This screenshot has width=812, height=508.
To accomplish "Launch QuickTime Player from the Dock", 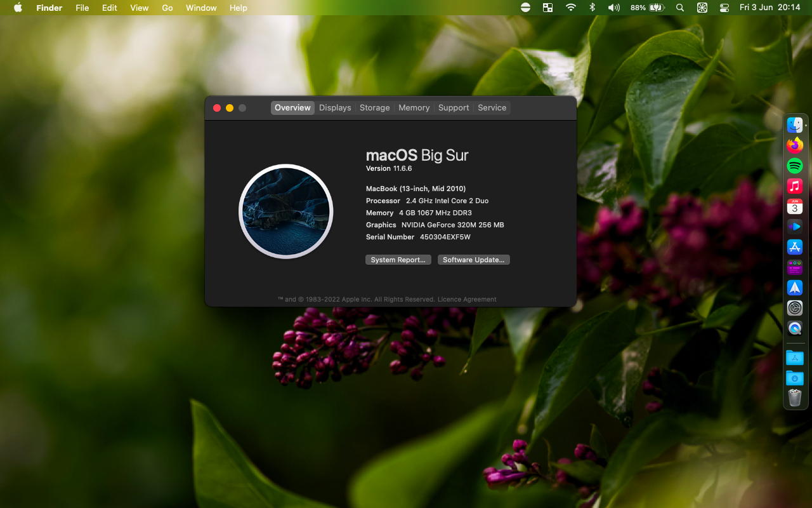I will [x=795, y=328].
